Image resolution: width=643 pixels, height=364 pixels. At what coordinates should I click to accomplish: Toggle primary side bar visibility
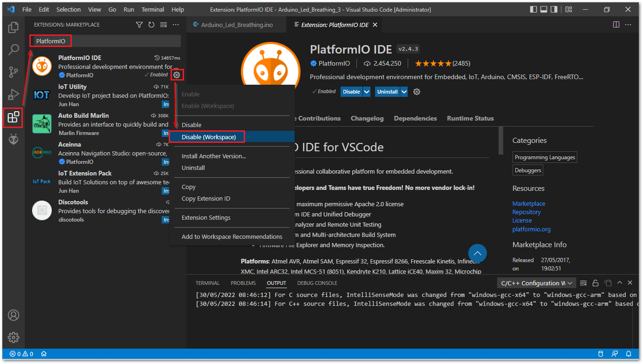(534, 9)
